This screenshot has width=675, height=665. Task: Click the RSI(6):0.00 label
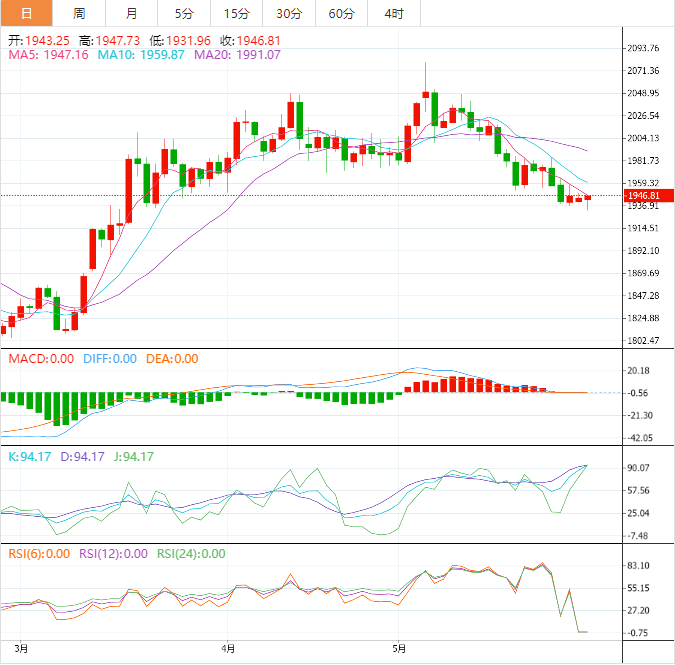pos(39,554)
